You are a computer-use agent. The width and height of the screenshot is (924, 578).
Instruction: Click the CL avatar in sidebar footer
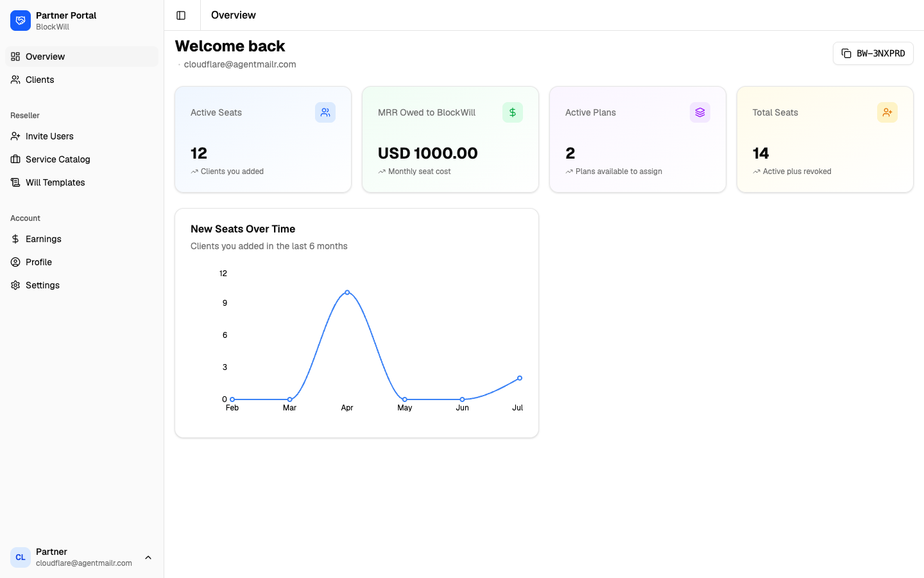tap(21, 557)
